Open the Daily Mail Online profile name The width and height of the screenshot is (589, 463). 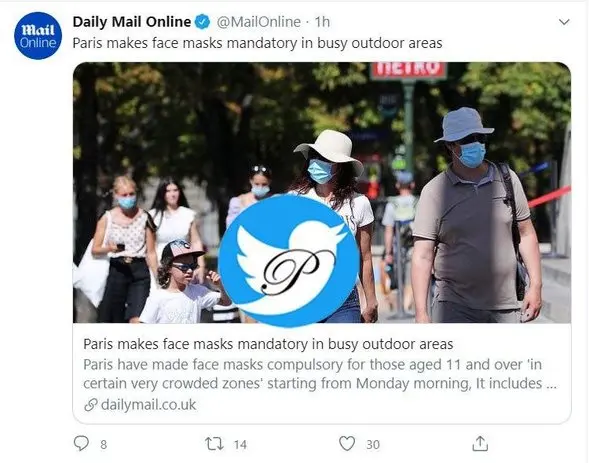click(x=132, y=22)
